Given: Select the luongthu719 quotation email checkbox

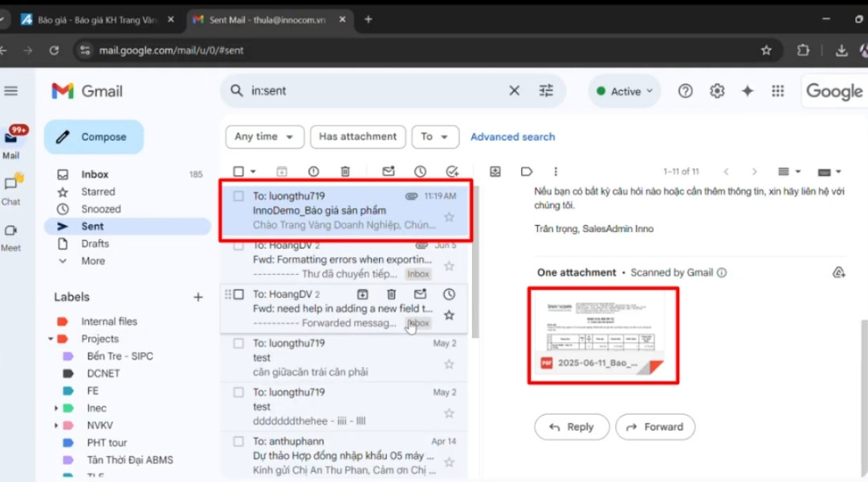Looking at the screenshot, I should (238, 195).
